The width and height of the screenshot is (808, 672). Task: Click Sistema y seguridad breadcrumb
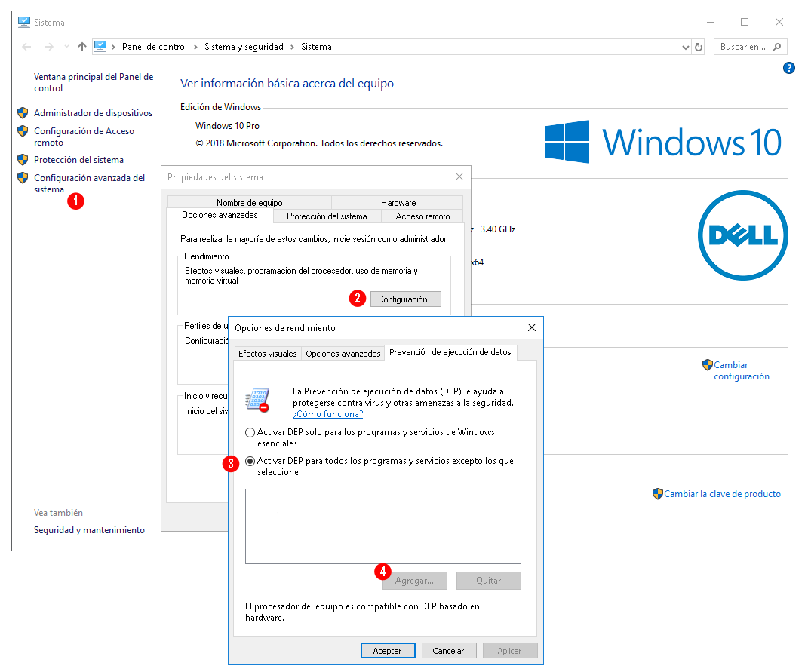pyautogui.click(x=244, y=47)
